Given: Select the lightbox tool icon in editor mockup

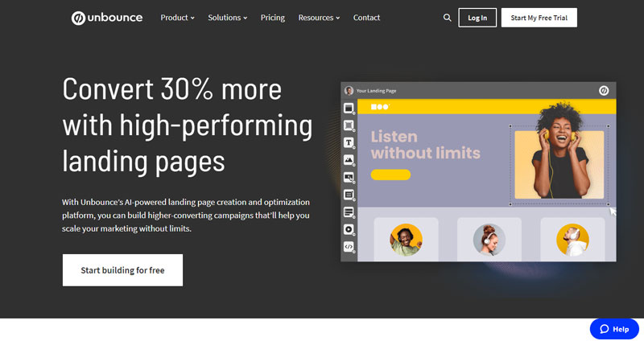Looking at the screenshot, I should [x=349, y=212].
